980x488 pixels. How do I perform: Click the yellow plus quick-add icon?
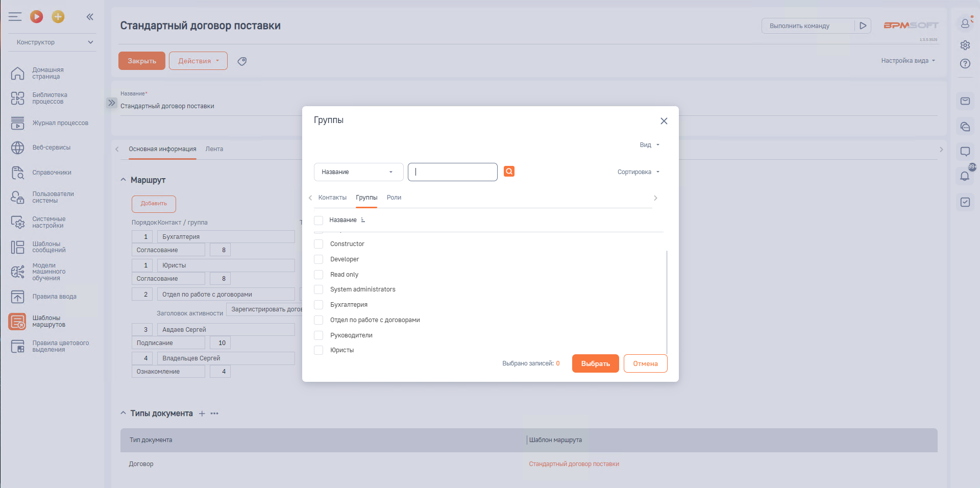point(58,17)
